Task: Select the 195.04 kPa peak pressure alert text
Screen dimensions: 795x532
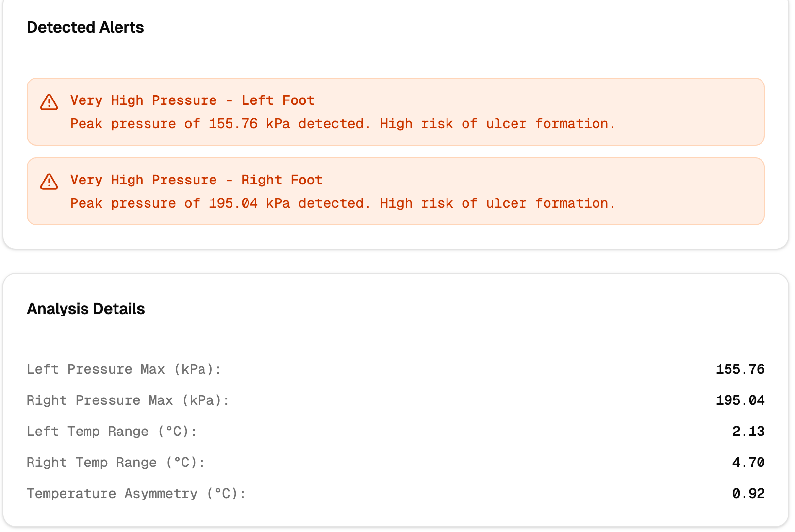Action: [x=342, y=203]
